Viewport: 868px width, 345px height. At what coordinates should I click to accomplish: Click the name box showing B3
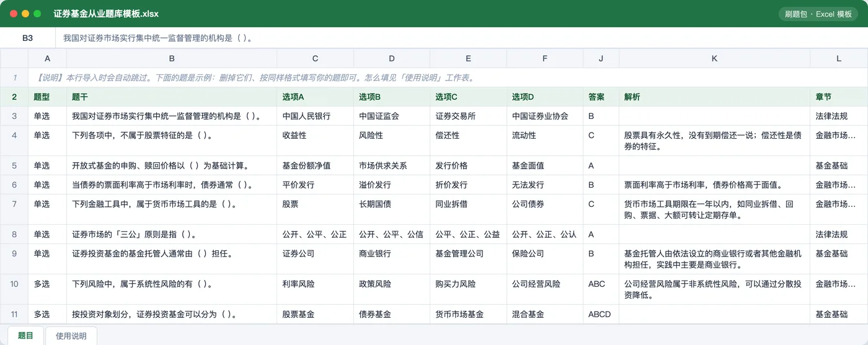27,38
